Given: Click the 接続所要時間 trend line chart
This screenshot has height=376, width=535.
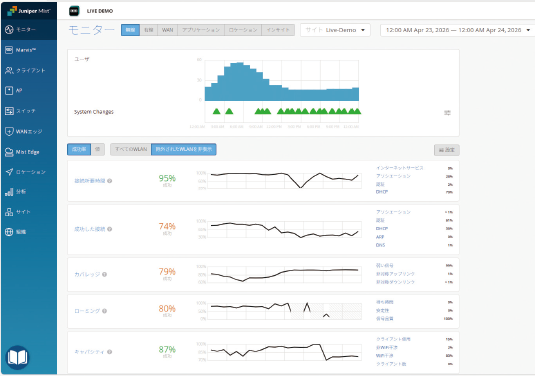Looking at the screenshot, I should click(x=285, y=180).
